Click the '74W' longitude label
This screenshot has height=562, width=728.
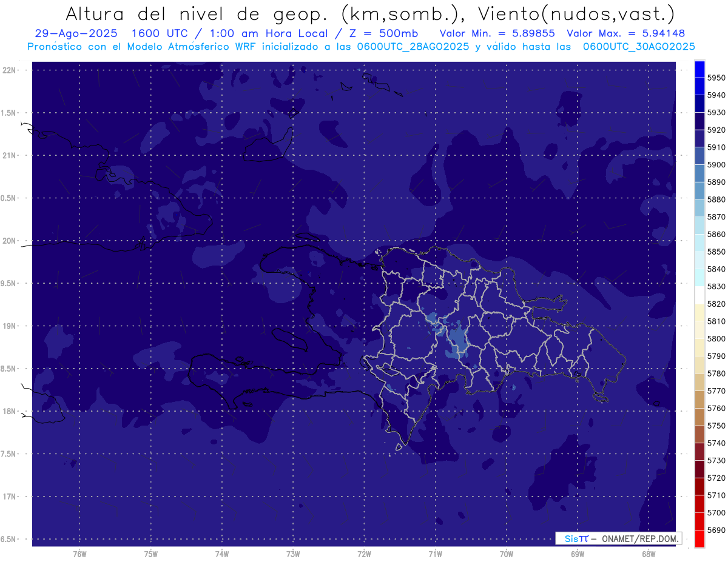(222, 554)
